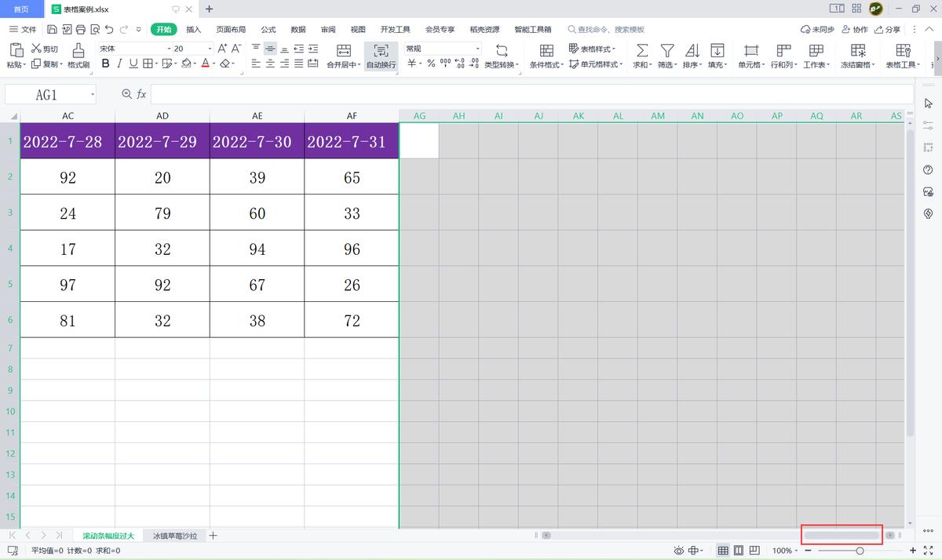Click the zoom slider handle
The image size is (942, 560).
(860, 551)
